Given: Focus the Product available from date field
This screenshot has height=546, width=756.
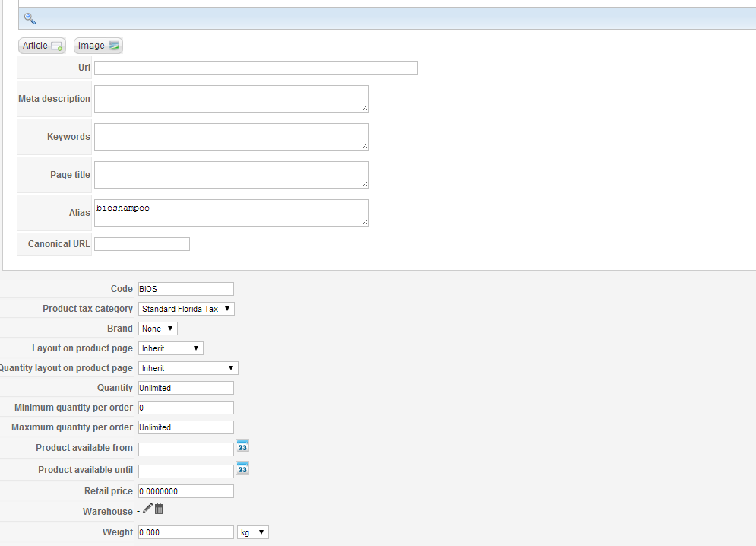Looking at the screenshot, I should (x=186, y=449).
